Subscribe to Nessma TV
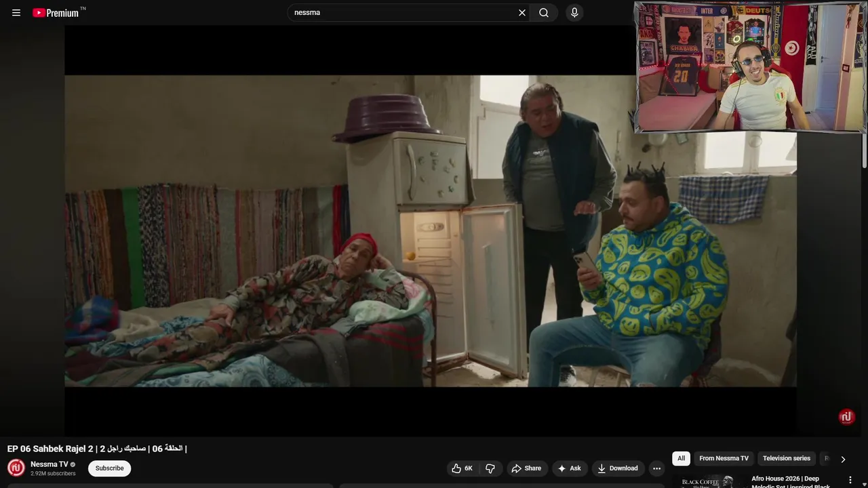The image size is (868, 488). click(109, 468)
